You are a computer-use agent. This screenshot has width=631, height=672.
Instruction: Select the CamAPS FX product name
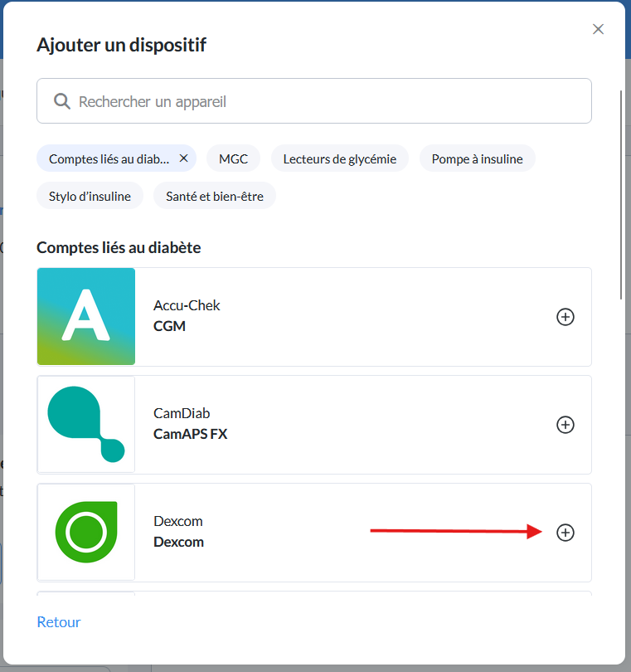pos(190,434)
